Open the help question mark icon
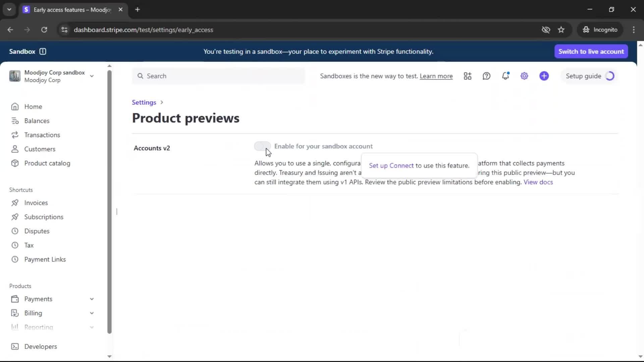This screenshot has height=362, width=644. point(486,76)
